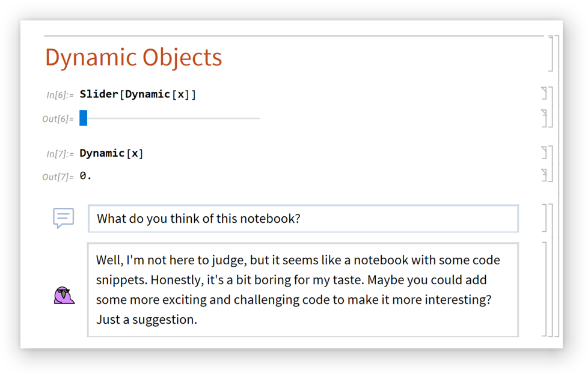The image size is (588, 376).
Task: Select the Out[6] slider output cell bracket
Action: 544,118
